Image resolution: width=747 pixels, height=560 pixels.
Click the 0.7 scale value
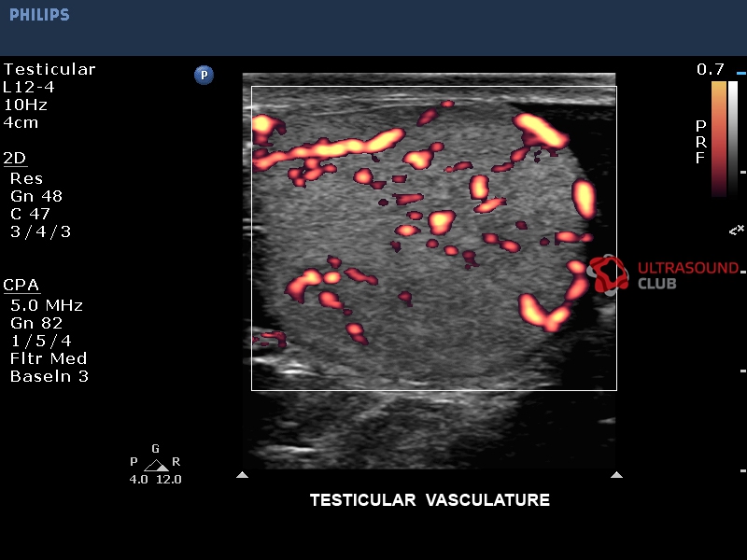(711, 69)
